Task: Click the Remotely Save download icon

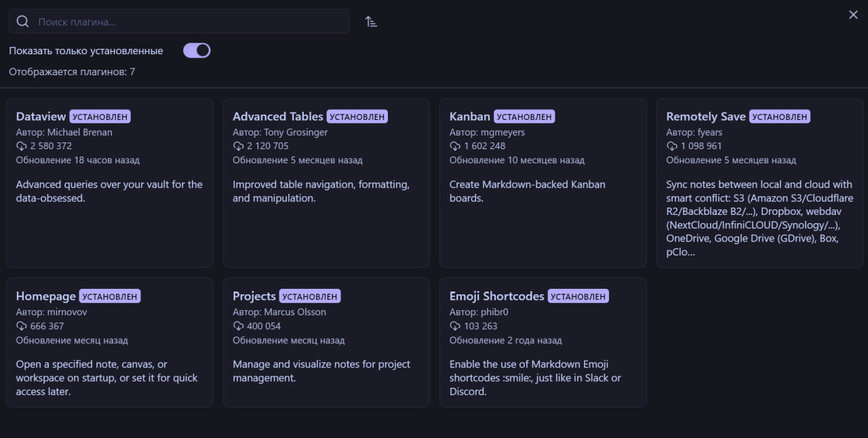Action: (x=671, y=146)
